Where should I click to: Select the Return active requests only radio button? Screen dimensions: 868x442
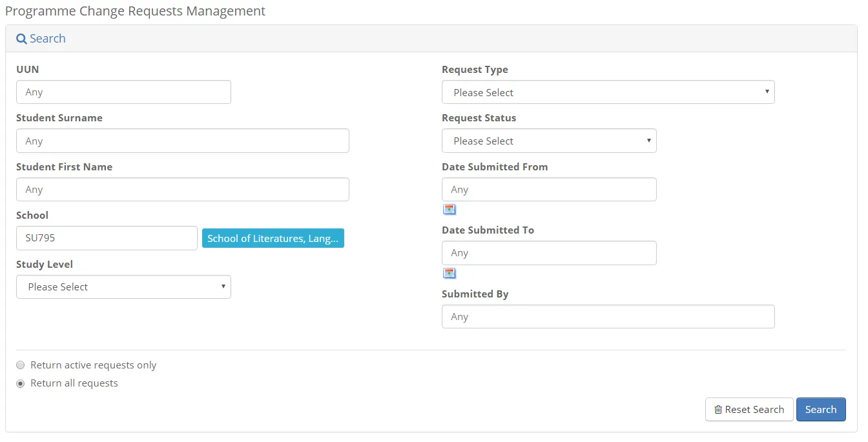[20, 365]
